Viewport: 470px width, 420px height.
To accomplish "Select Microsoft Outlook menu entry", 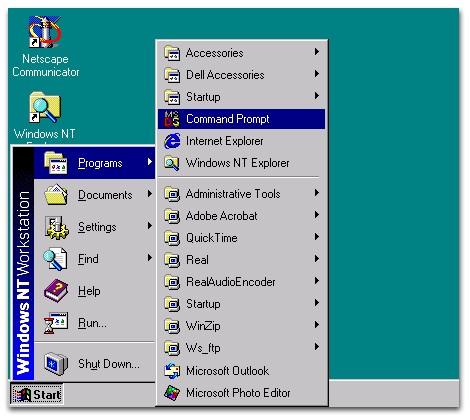I will 241,371.
